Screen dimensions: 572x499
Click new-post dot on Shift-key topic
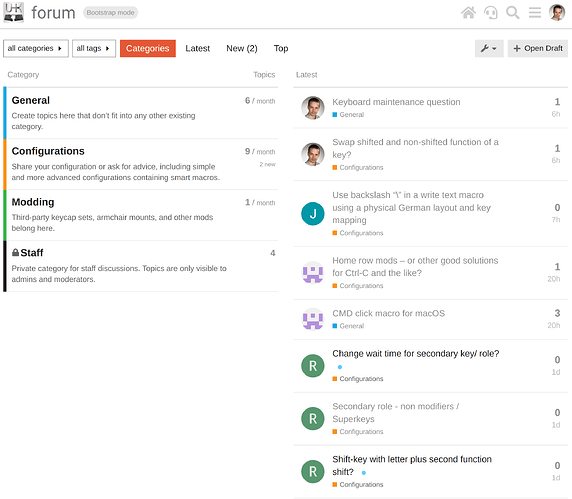[x=363, y=472]
